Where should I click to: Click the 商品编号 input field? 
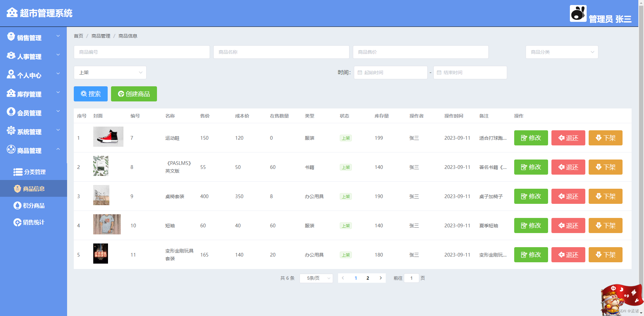142,52
